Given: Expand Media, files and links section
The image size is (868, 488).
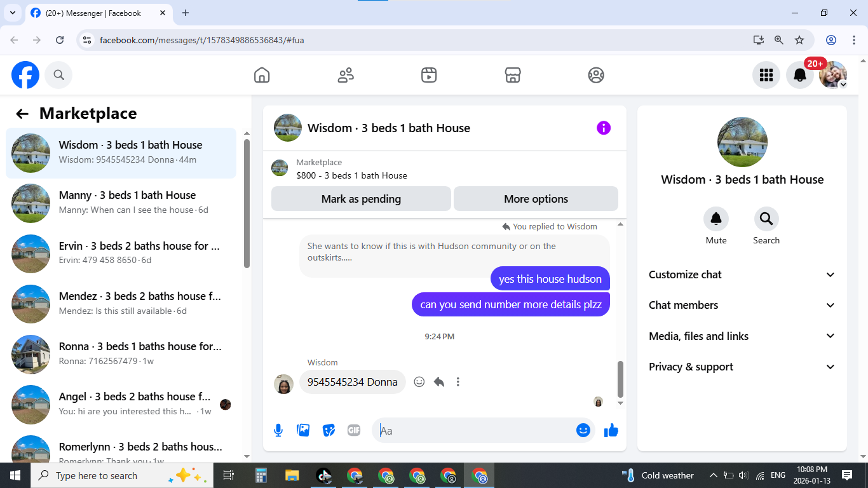Looking at the screenshot, I should 742,336.
